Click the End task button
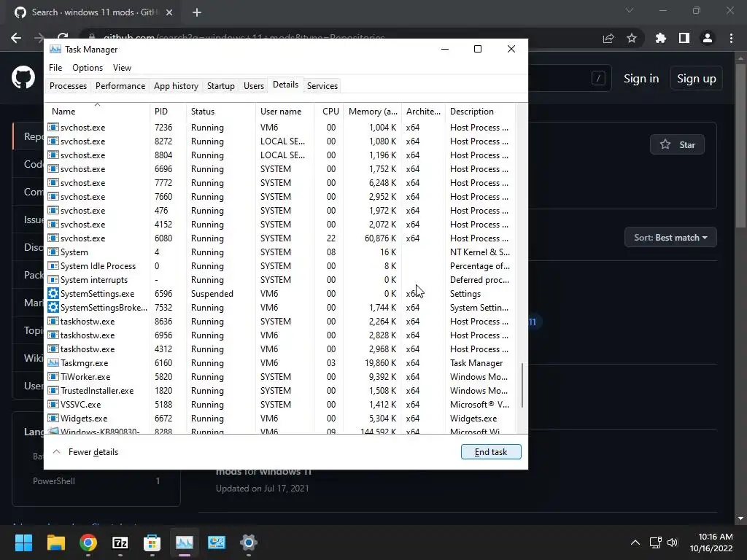This screenshot has height=560, width=747. point(491,452)
